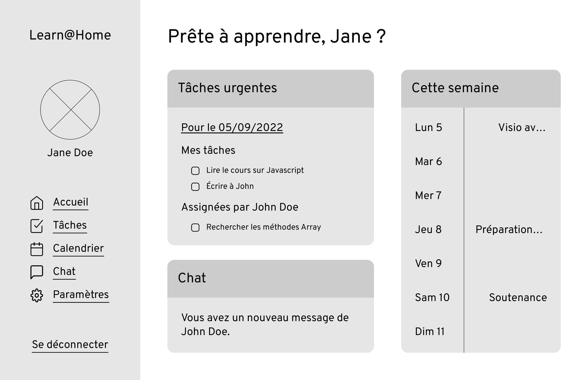
Task: Open the Paramètres link
Action: point(81,295)
